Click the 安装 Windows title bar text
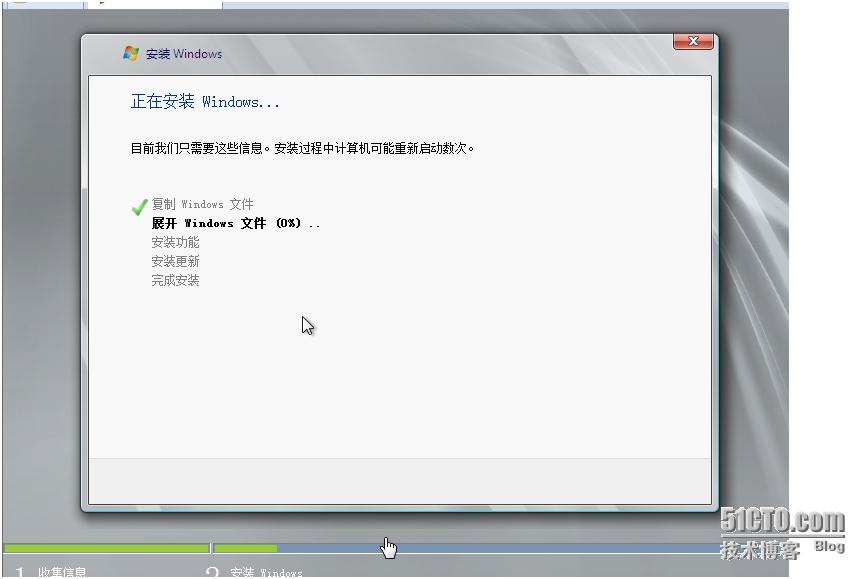The image size is (864, 579). (x=184, y=54)
